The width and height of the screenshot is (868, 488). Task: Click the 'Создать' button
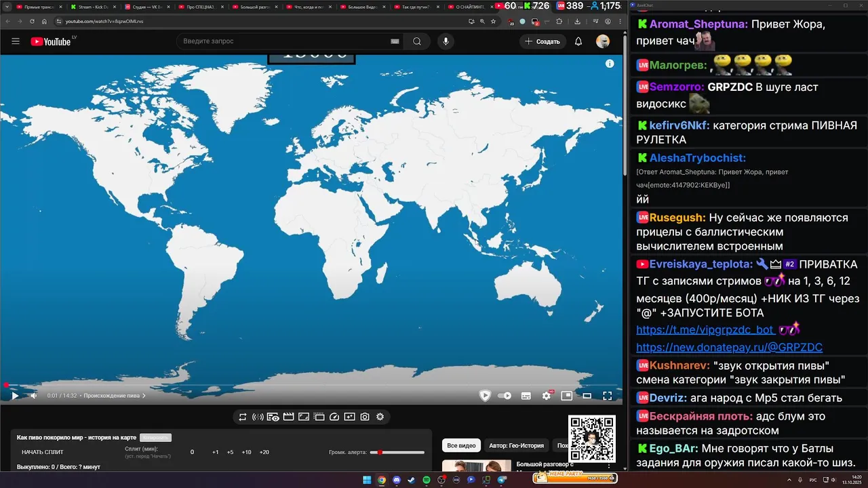[542, 41]
